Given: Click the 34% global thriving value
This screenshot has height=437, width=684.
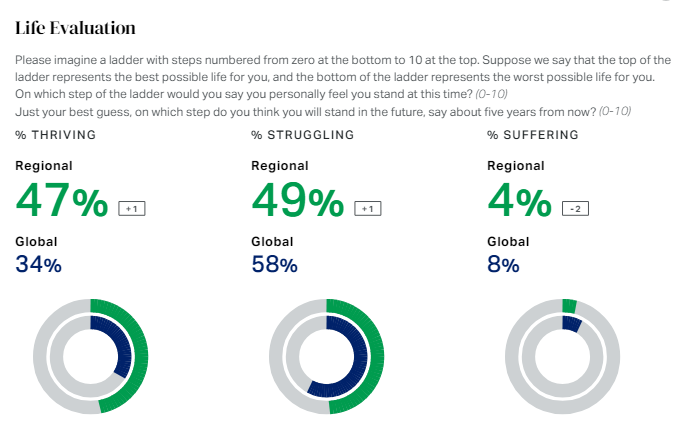Looking at the screenshot, I should (x=39, y=264).
